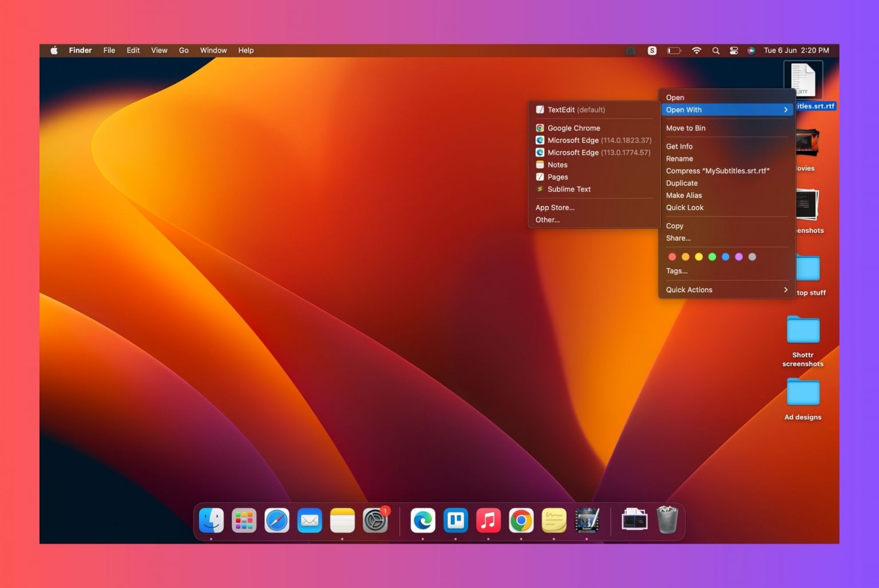Apply the green tag colour dot
The height and width of the screenshot is (588, 879).
(712, 257)
